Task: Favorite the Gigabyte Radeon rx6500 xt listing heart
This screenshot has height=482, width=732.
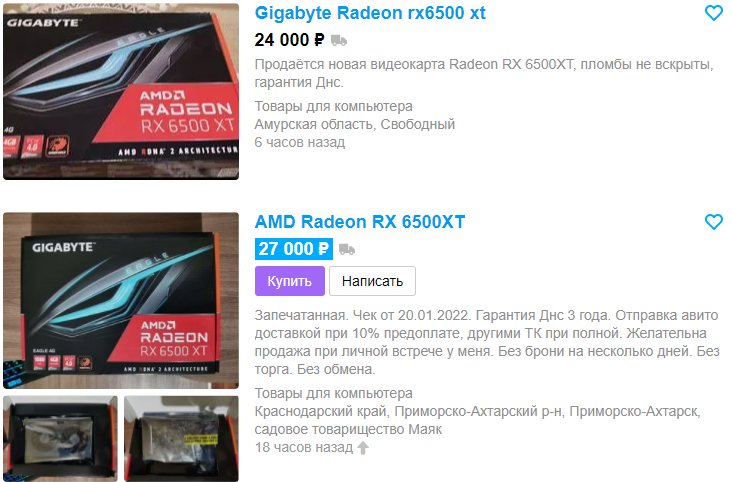Action: [713, 13]
